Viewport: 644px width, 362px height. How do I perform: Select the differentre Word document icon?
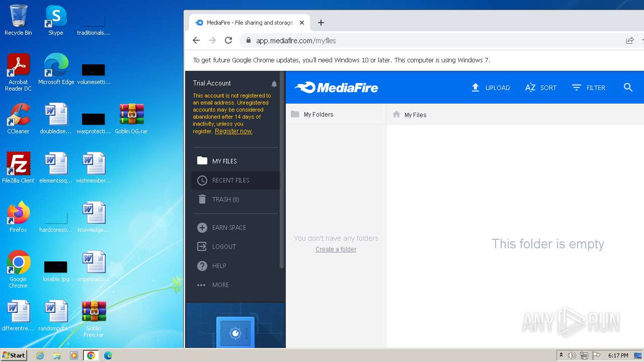point(18,316)
